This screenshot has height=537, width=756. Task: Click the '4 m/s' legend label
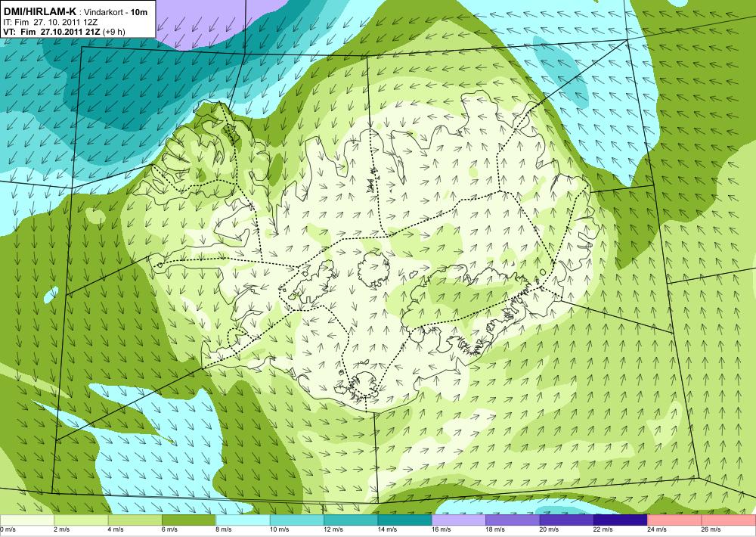[x=116, y=529]
